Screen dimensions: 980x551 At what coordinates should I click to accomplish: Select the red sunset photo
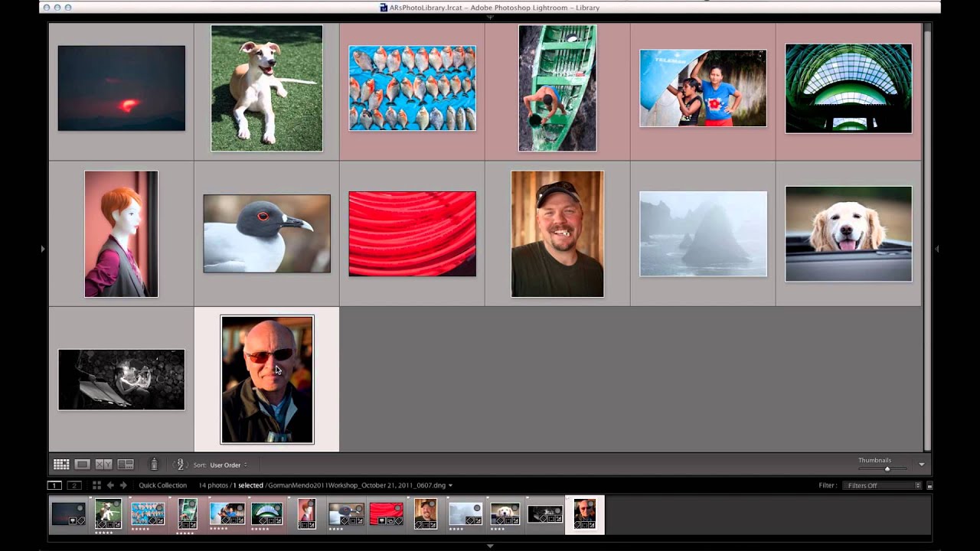[122, 88]
